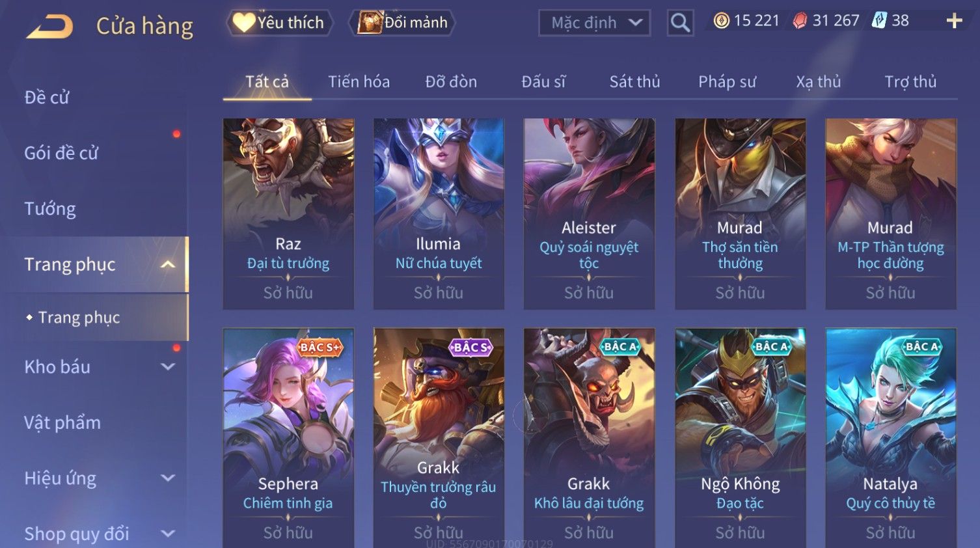Tap the red ruby currency icon
The height and width of the screenshot is (548, 980).
click(x=800, y=21)
